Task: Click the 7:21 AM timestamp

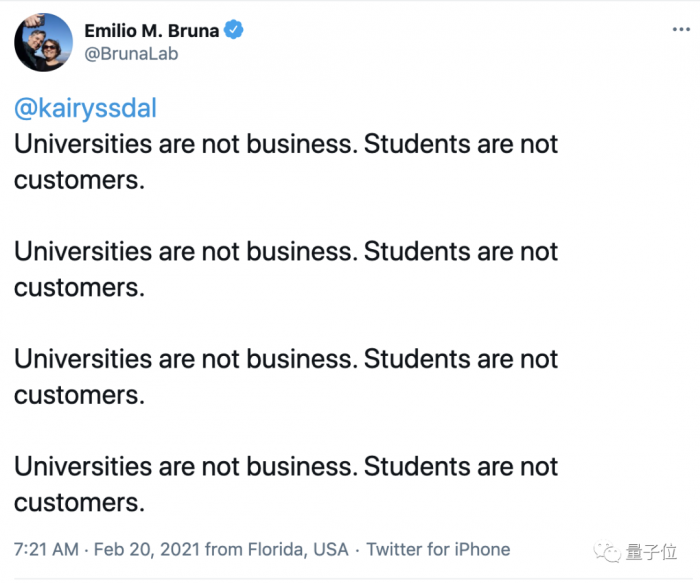Action: point(46,549)
